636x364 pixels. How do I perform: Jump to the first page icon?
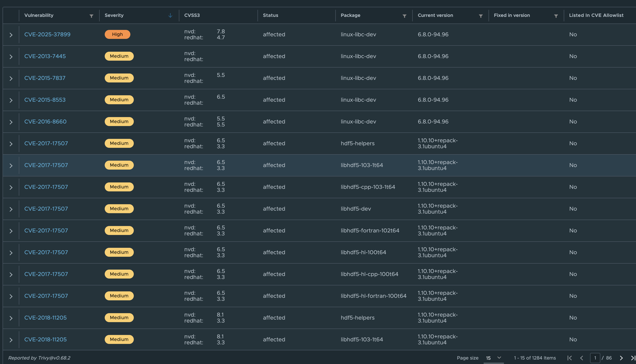tap(570, 358)
